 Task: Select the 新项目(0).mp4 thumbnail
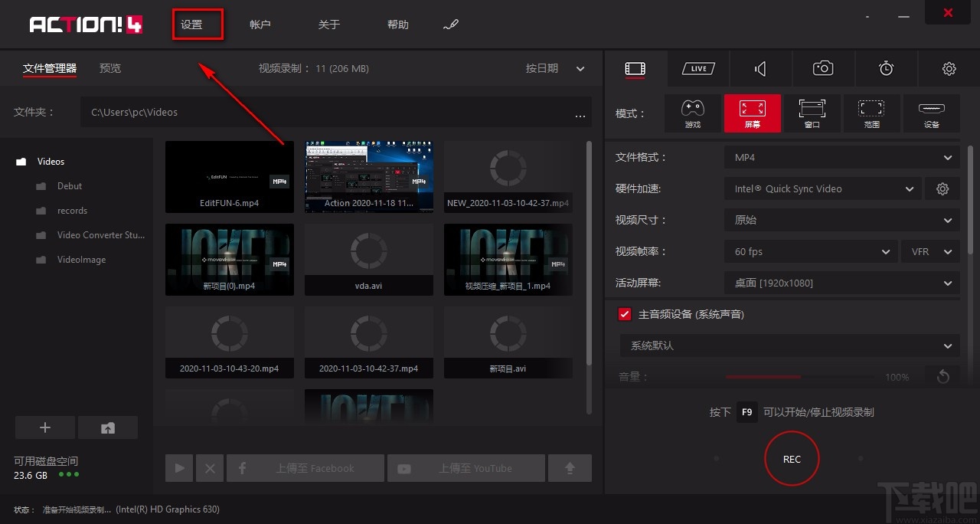click(x=230, y=260)
